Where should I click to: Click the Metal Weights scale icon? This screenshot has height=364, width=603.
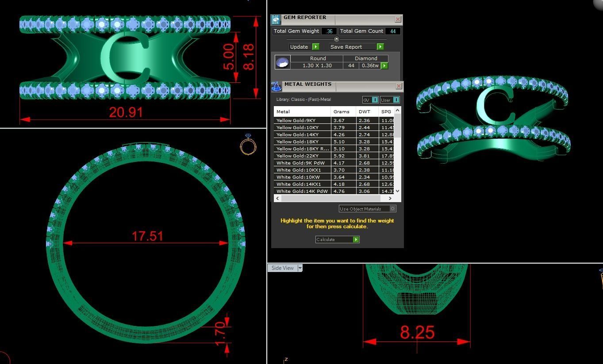click(276, 86)
